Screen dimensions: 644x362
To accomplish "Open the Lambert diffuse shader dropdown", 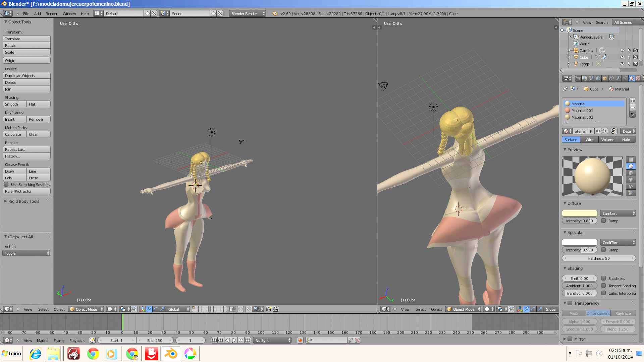I will (x=618, y=214).
